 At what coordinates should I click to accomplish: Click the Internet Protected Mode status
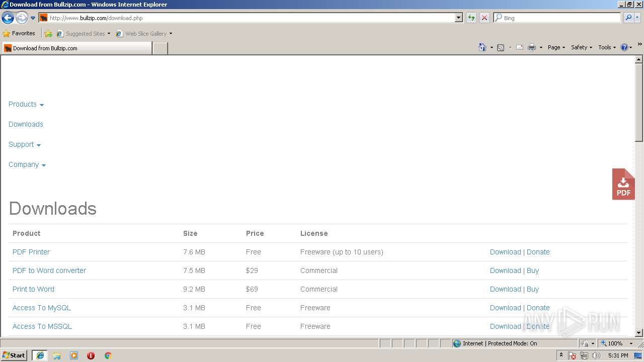coord(495,343)
